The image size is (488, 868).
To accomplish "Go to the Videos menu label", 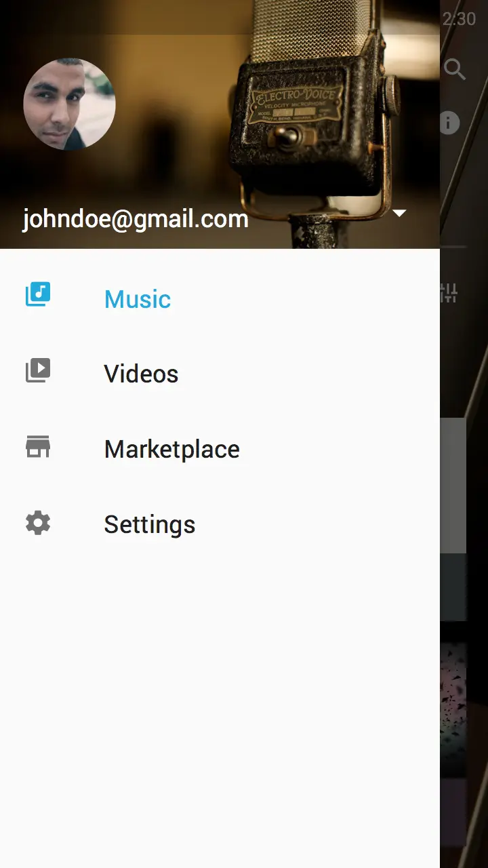I will [x=141, y=374].
